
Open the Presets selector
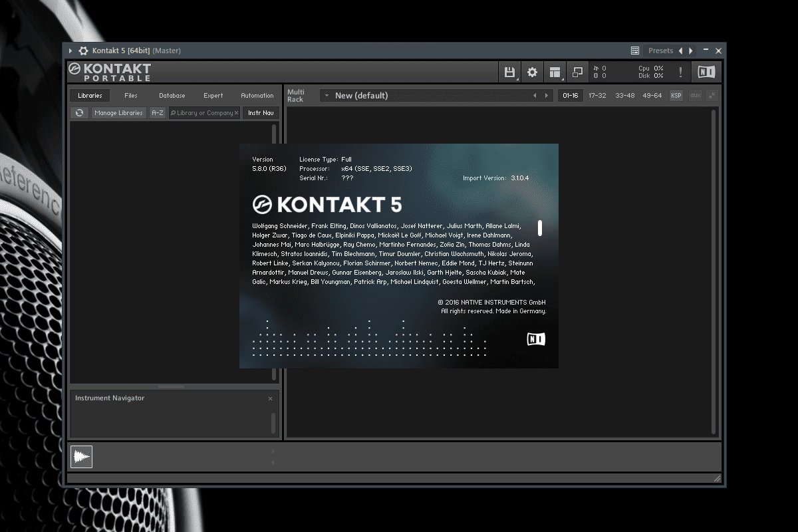660,51
